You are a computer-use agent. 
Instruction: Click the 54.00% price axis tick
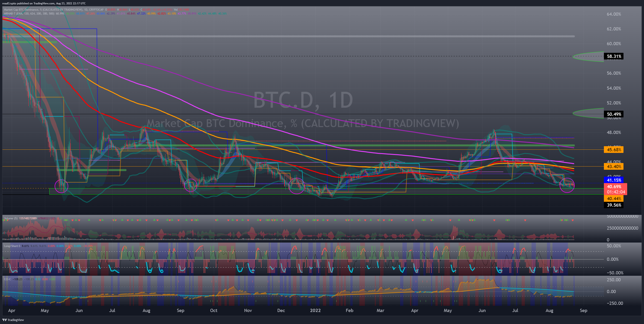(614, 88)
